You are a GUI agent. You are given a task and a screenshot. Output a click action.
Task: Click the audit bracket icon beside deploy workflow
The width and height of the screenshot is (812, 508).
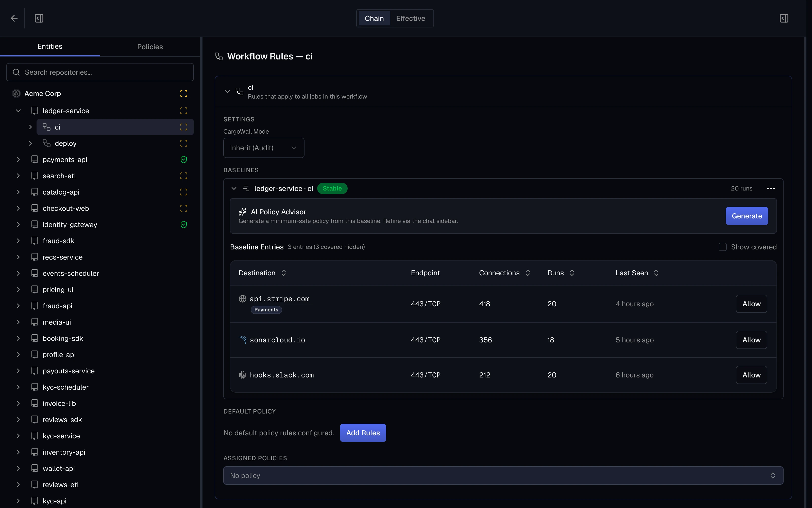(183, 143)
